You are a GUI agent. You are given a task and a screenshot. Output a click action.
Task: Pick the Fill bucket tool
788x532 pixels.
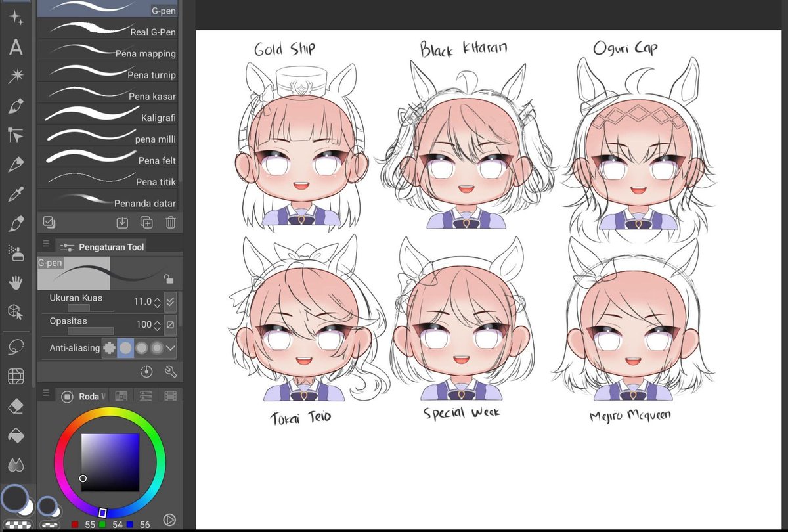16,435
